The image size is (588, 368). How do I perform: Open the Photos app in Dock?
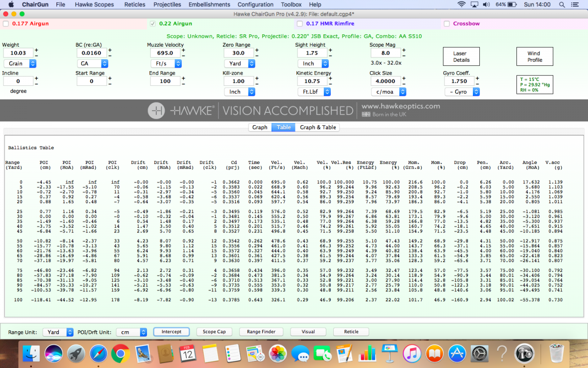tap(278, 353)
